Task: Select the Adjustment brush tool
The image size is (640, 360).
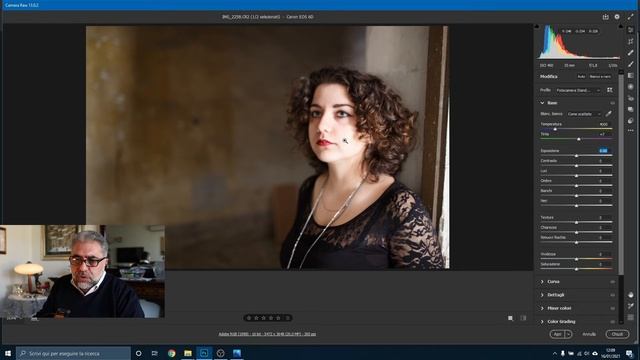Action: 631,64
